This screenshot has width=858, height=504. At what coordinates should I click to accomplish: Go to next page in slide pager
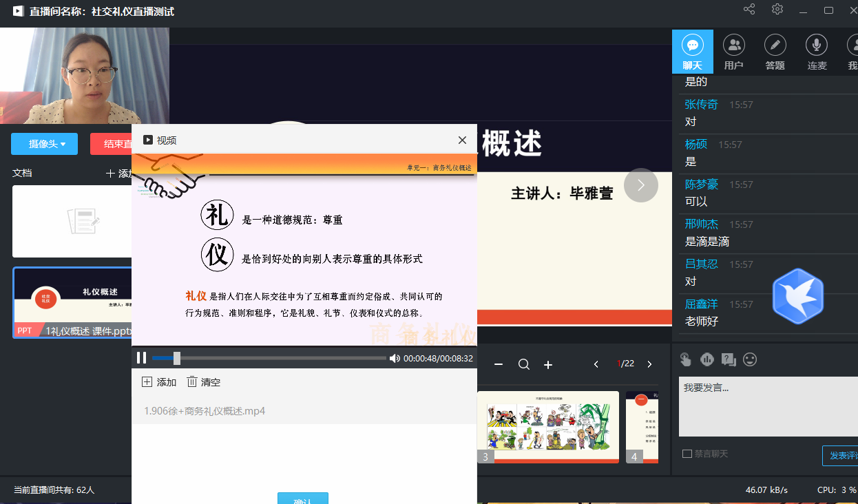pos(649,364)
